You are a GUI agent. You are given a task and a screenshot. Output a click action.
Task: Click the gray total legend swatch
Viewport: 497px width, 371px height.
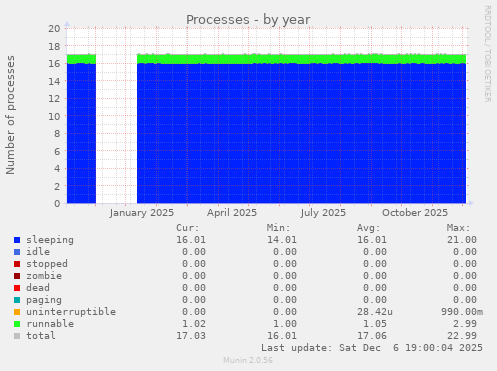[17, 336]
